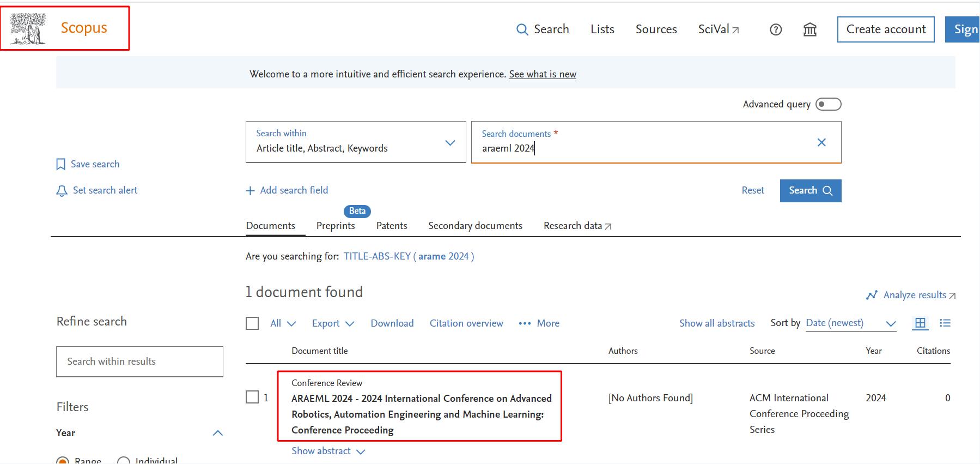Switch to the Preprints tab

click(x=336, y=226)
